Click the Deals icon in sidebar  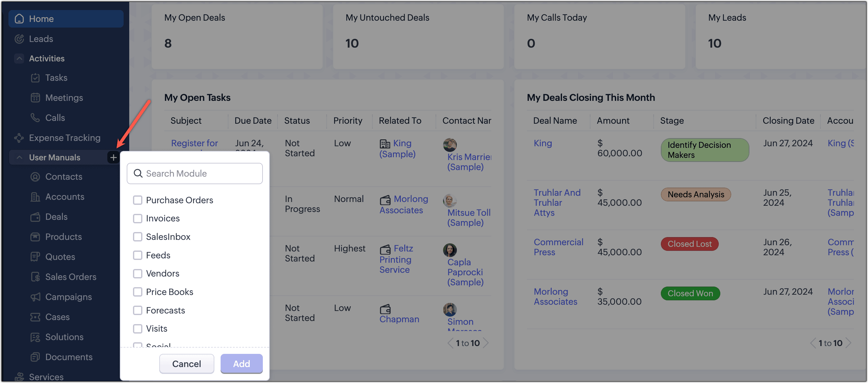point(35,217)
